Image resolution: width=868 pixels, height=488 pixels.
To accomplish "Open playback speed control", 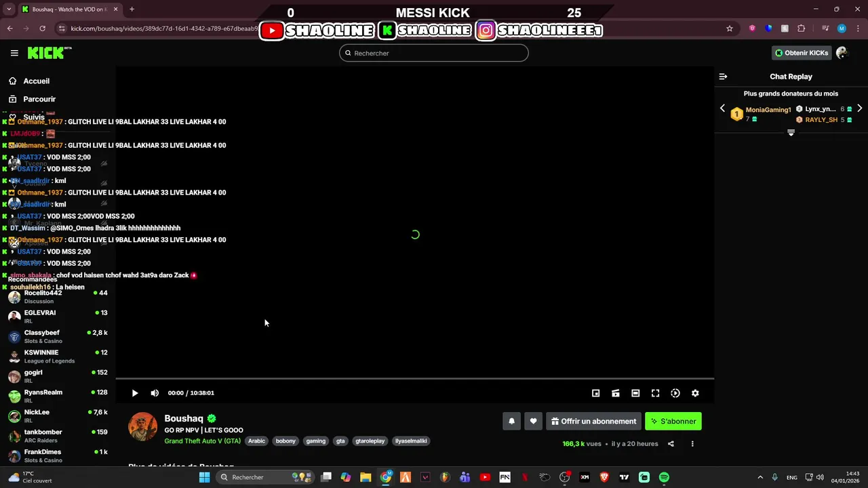I will click(x=675, y=393).
